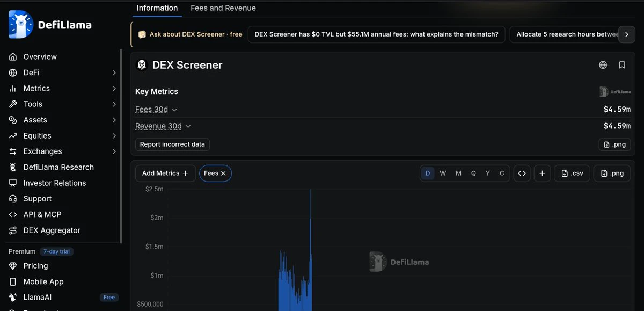Image resolution: width=644 pixels, height=311 pixels.
Task: Click the Mobile App phone icon
Action: click(13, 282)
